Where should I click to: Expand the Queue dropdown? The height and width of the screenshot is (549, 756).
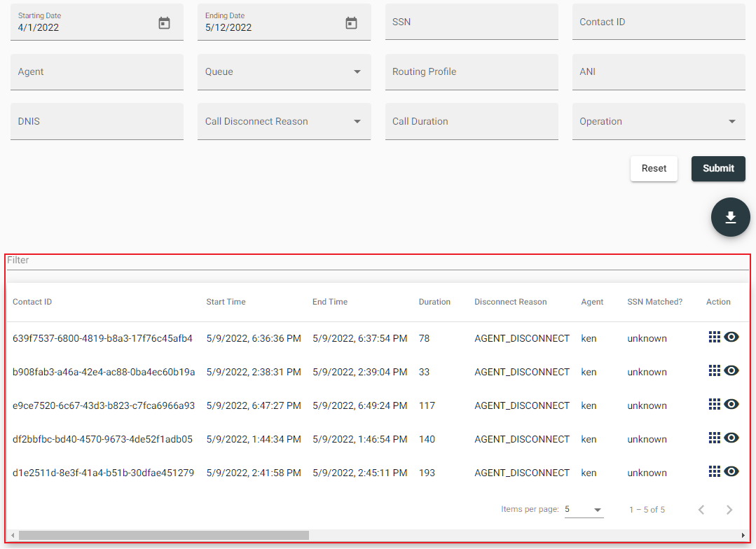click(284, 72)
